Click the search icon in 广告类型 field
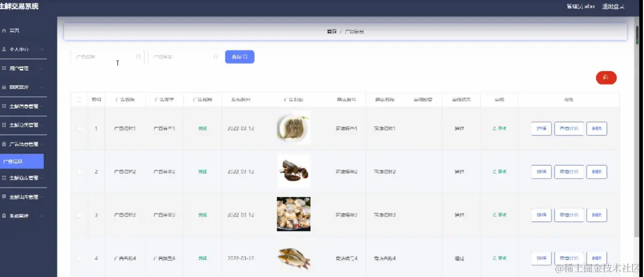The width and height of the screenshot is (644, 277). pyautogui.click(x=216, y=56)
